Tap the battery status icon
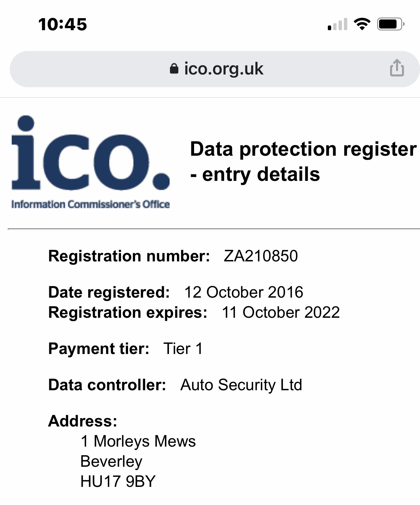420x505 pixels. pos(390,24)
